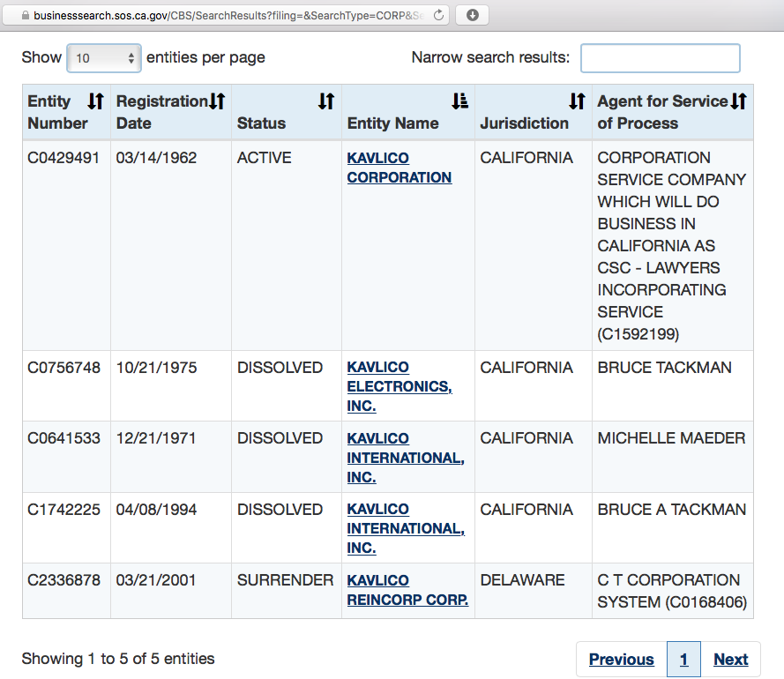Sort by Jurisdiction column arrows
Viewport: 784px width, 679px height.
pos(577,102)
